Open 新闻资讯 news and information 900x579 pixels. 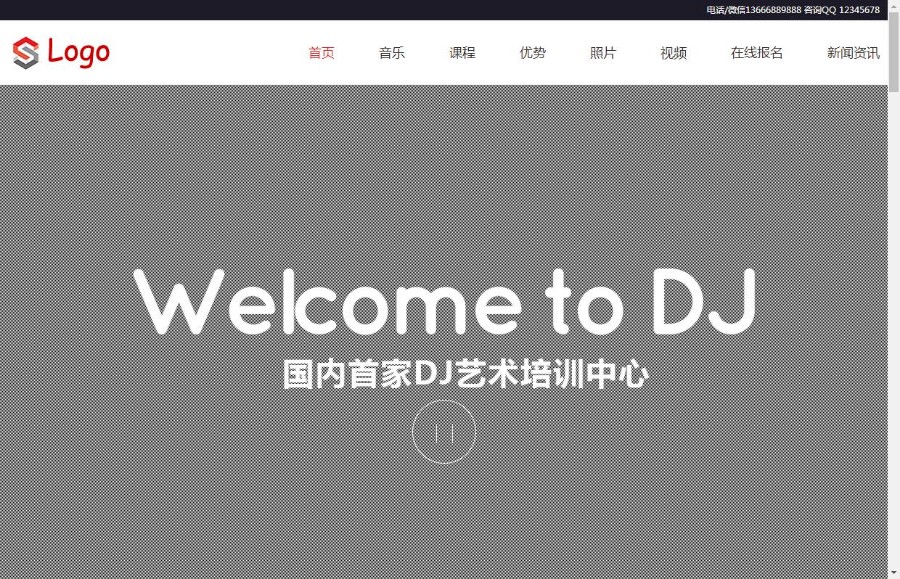click(852, 53)
